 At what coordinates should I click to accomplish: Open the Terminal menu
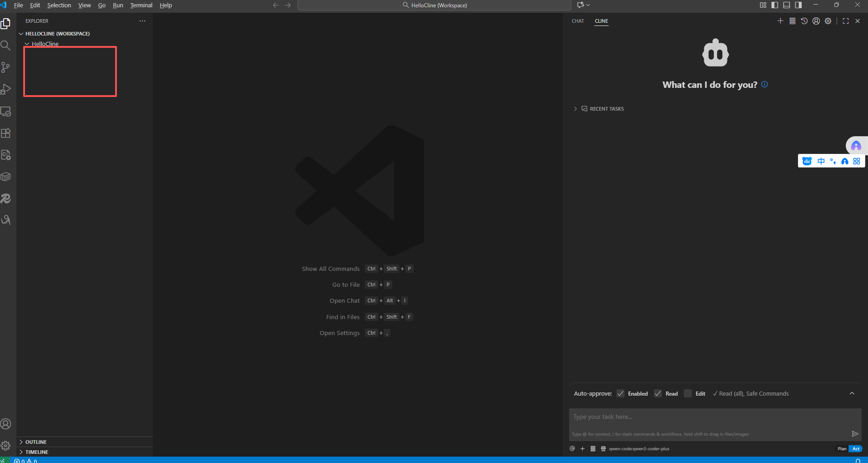141,5
